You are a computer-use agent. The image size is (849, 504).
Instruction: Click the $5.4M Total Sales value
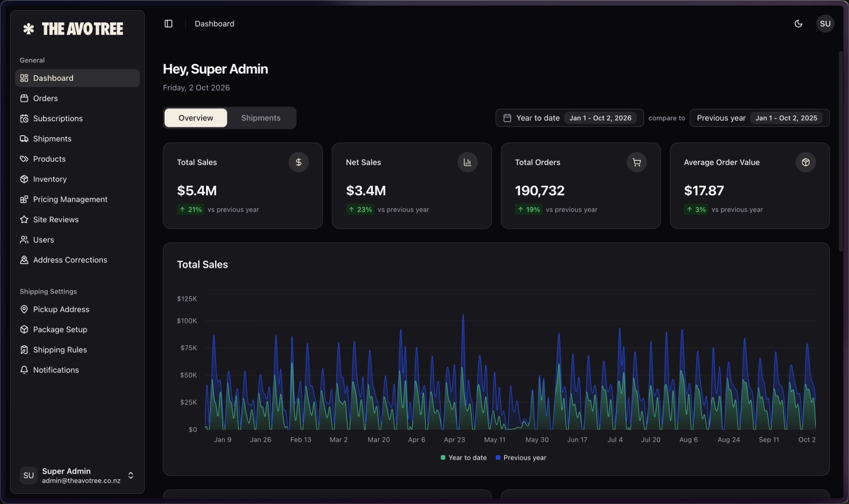[x=197, y=191]
